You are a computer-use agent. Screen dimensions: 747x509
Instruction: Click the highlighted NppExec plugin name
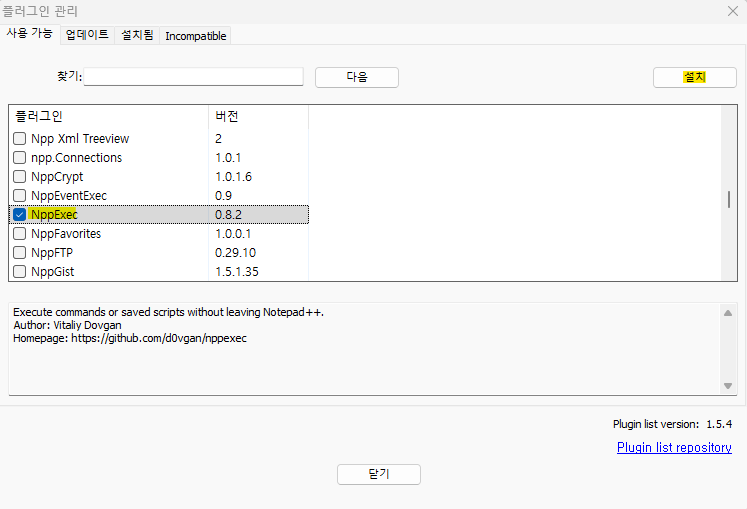coord(54,214)
